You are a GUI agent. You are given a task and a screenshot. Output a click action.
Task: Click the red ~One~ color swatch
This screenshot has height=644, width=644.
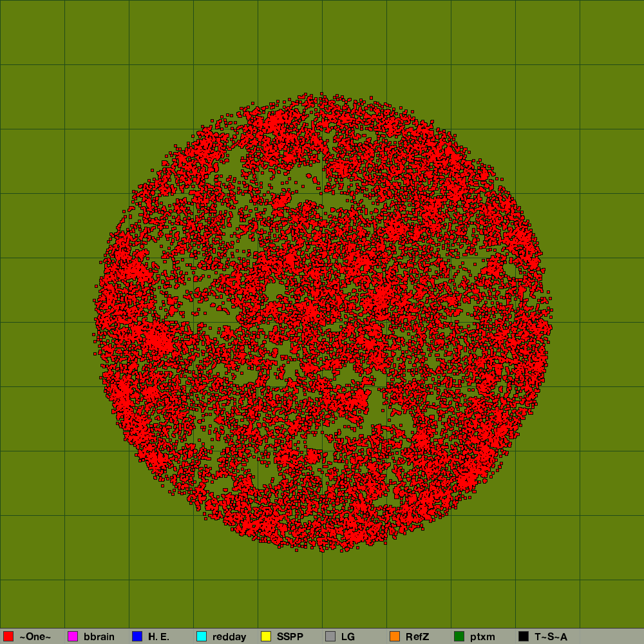point(8,637)
